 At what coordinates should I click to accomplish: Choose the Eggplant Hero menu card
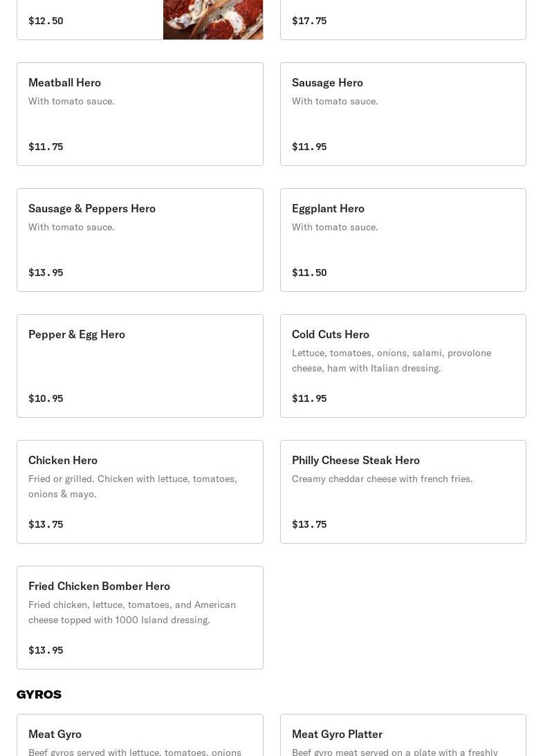pyautogui.click(x=403, y=240)
